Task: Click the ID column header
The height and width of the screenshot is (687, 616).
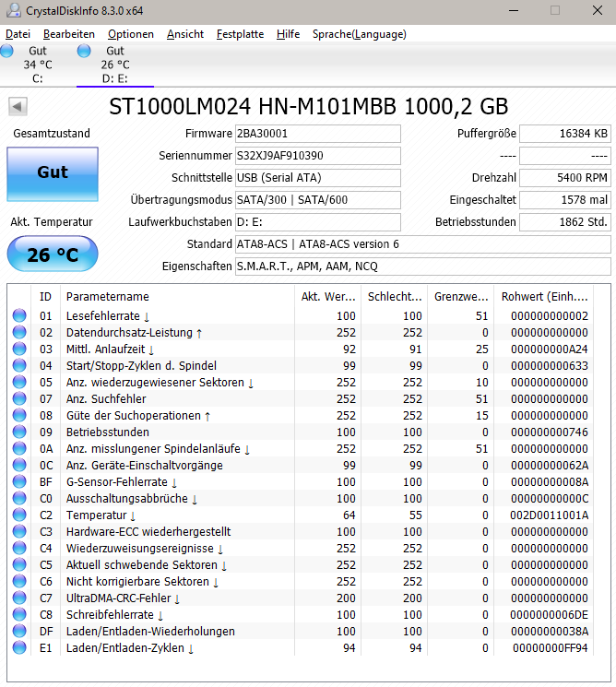Action: 45,297
